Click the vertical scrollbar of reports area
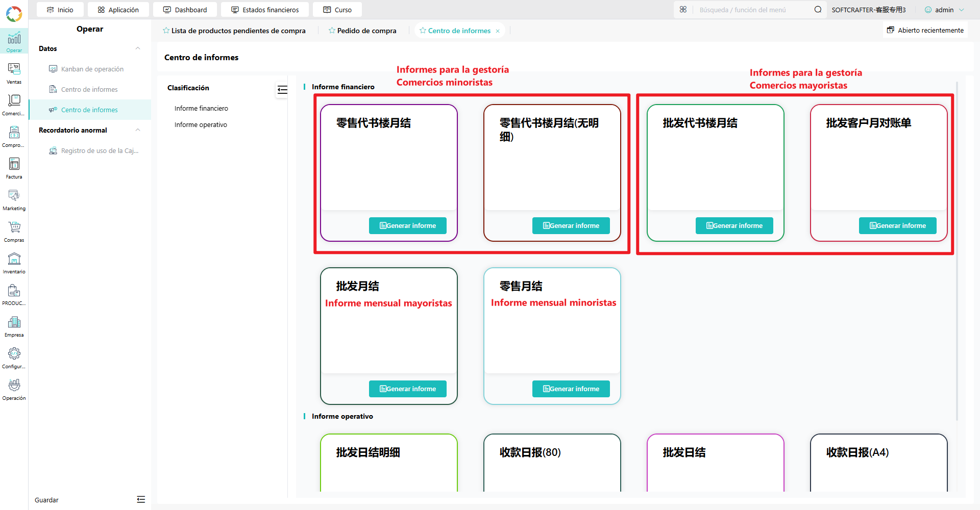The image size is (980, 510). pyautogui.click(x=957, y=250)
